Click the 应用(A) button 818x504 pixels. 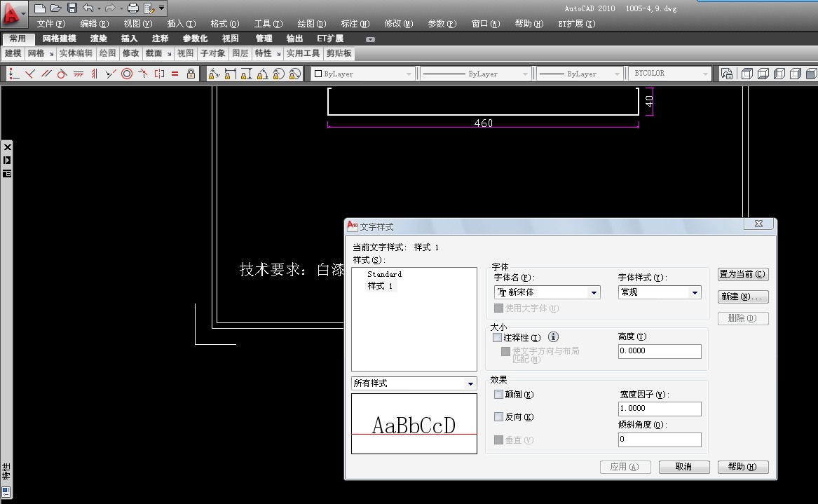click(625, 467)
